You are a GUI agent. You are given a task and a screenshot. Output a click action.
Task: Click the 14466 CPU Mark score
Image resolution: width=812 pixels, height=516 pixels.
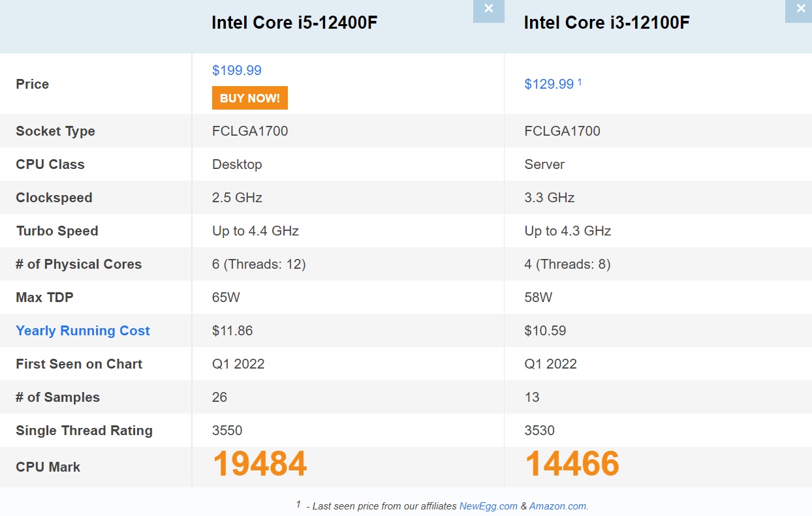[x=572, y=464]
